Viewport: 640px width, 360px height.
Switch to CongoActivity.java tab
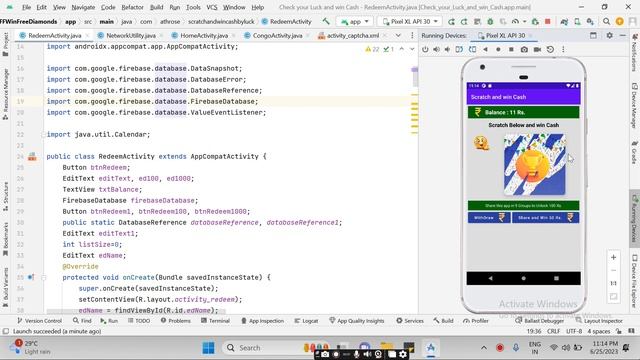tap(277, 36)
